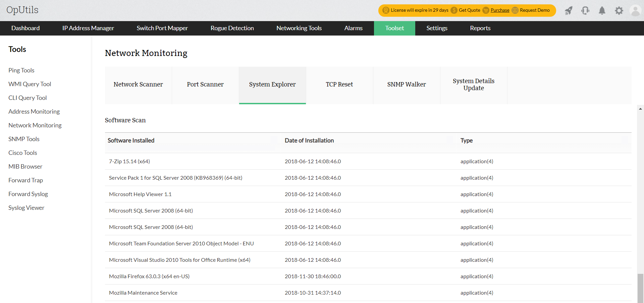
Task: Switch to the Port Scanner tab
Action: [205, 85]
